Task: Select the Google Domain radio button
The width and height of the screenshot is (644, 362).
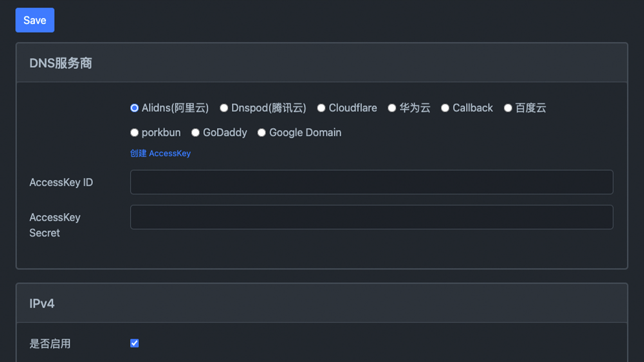Action: coord(262,133)
